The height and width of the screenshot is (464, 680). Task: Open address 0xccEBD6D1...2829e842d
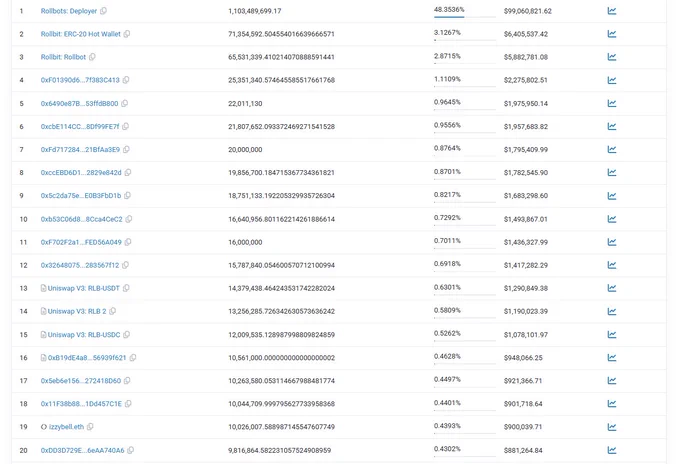81,173
